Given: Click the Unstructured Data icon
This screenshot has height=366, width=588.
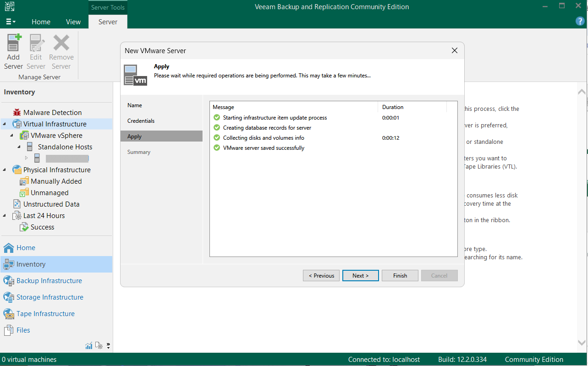Looking at the screenshot, I should coord(17,204).
